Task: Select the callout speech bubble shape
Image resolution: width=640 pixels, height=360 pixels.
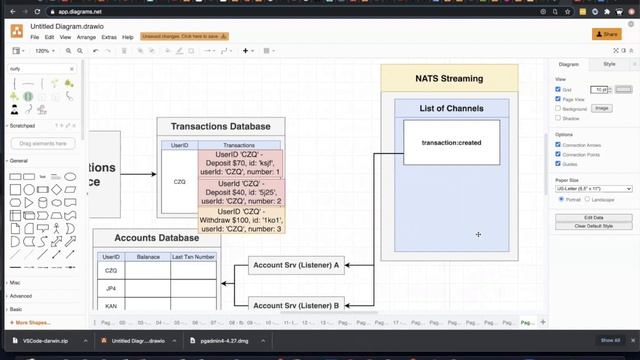Action: [42, 229]
